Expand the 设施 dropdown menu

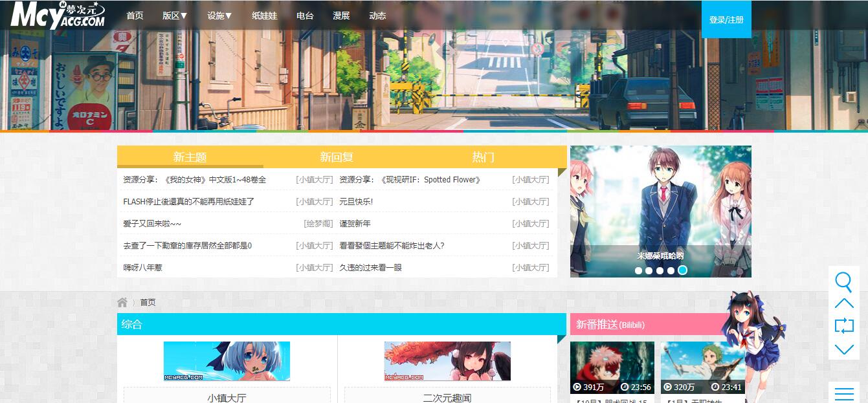pos(219,16)
